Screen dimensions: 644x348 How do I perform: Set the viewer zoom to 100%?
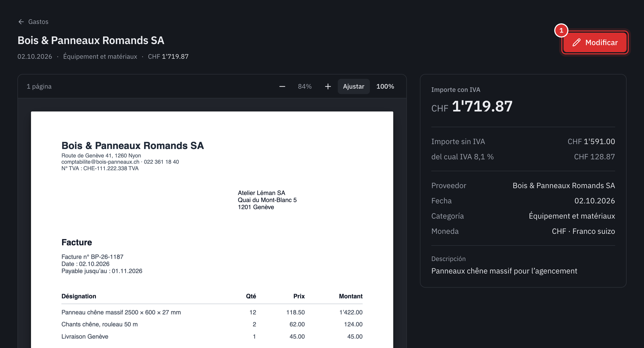[x=385, y=86]
